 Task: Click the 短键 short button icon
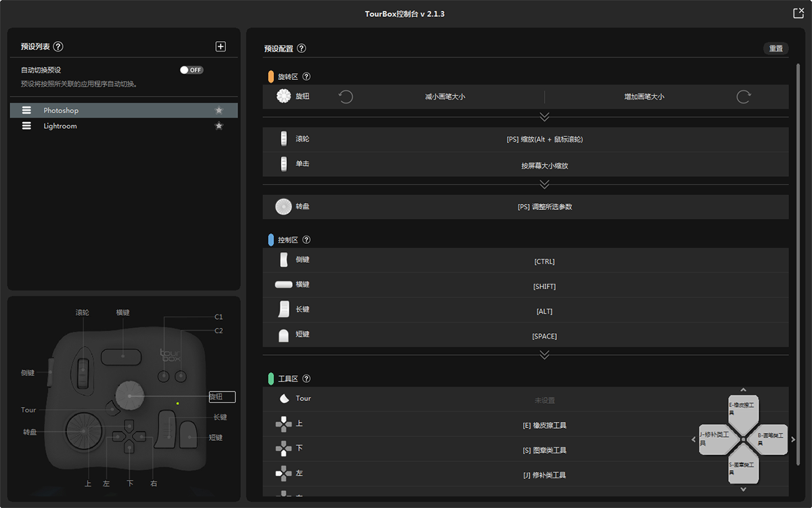[284, 335]
